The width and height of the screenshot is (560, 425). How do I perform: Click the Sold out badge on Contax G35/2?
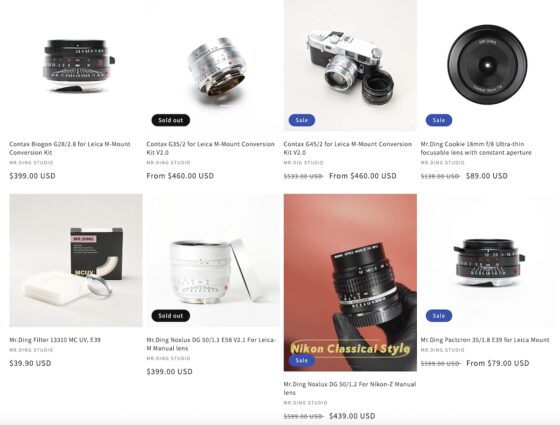171,120
